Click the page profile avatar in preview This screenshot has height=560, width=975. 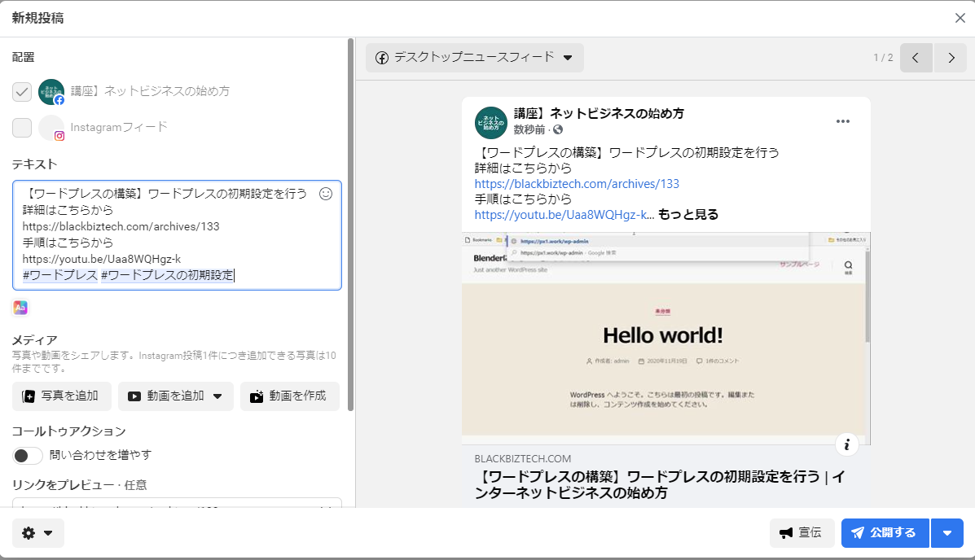(x=491, y=122)
